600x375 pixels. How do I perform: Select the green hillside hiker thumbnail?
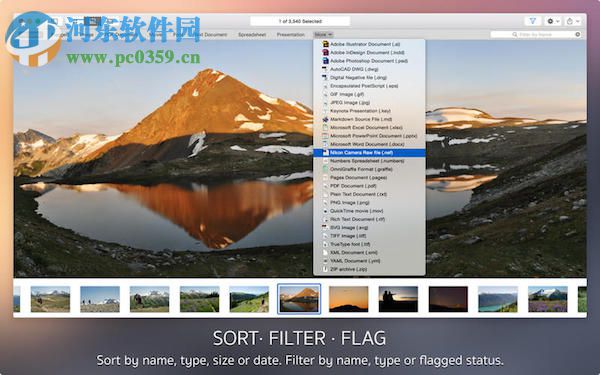point(249,299)
